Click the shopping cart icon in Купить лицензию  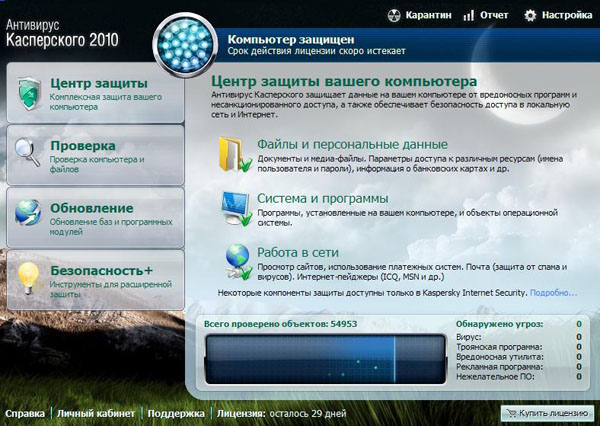point(512,413)
